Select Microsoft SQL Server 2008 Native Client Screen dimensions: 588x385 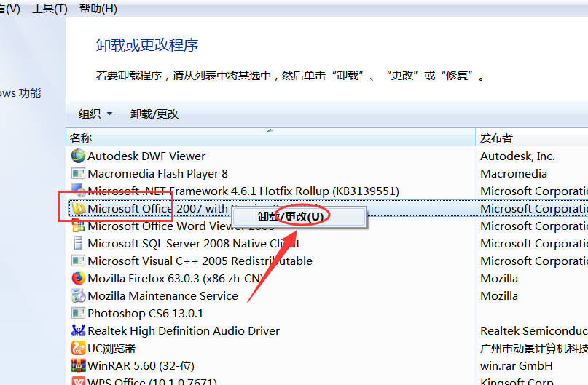[x=194, y=243]
